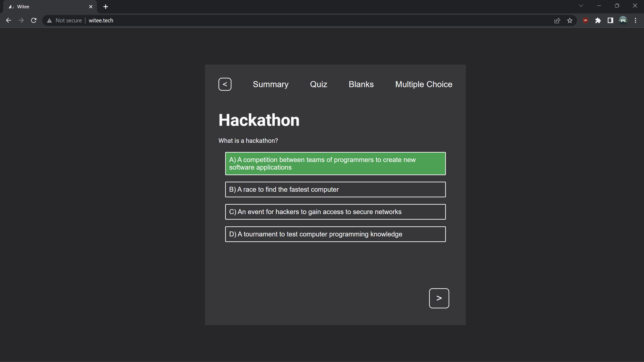The image size is (644, 362).
Task: Open the Quiz tab
Action: pyautogui.click(x=318, y=84)
